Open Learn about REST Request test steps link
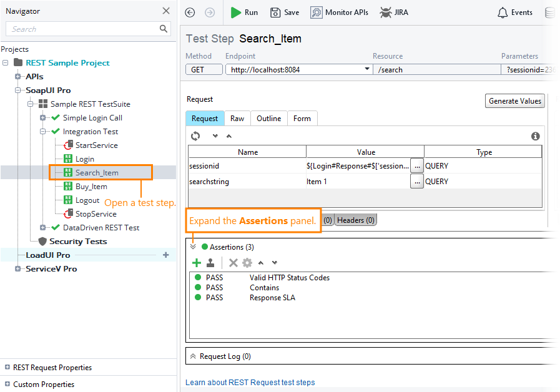 click(x=250, y=383)
